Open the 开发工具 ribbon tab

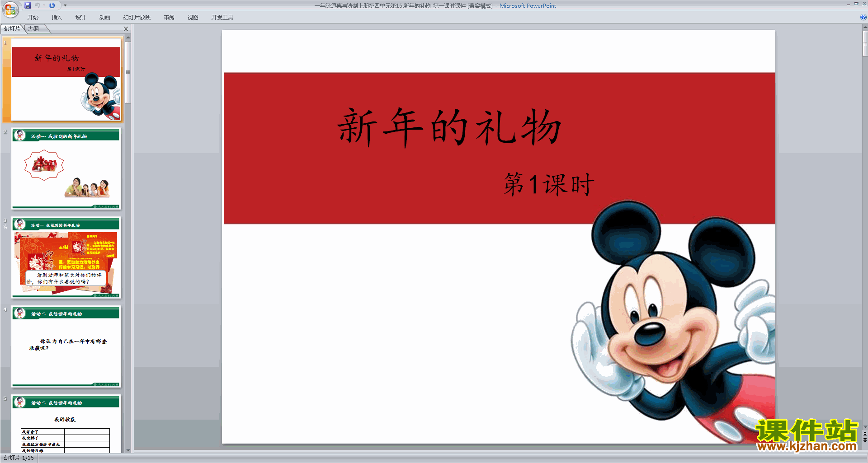(x=222, y=18)
